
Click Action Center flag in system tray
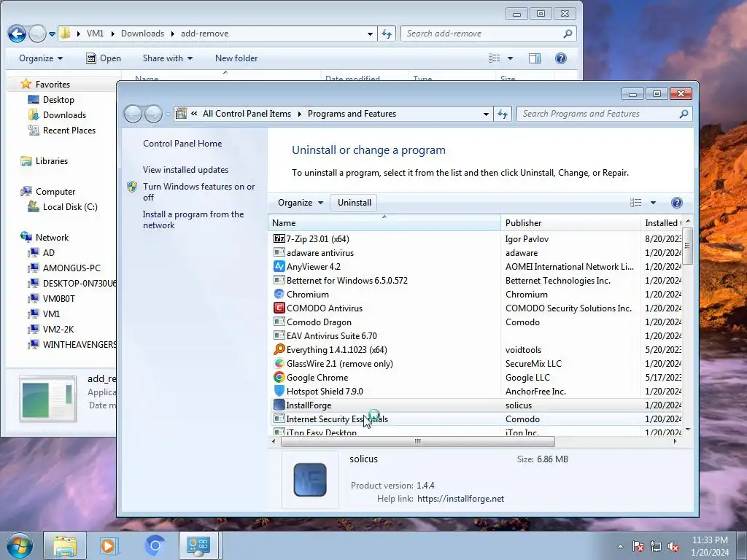(x=638, y=546)
